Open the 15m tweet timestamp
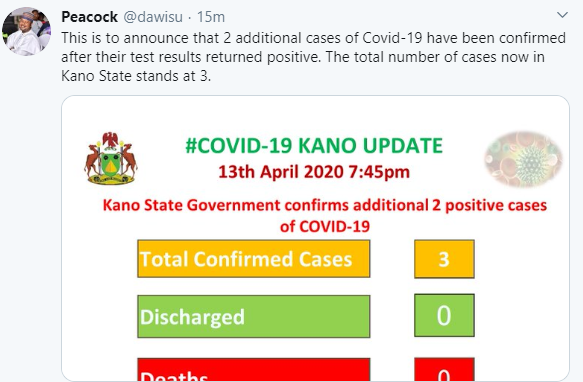The height and width of the screenshot is (382, 583). coord(211,17)
